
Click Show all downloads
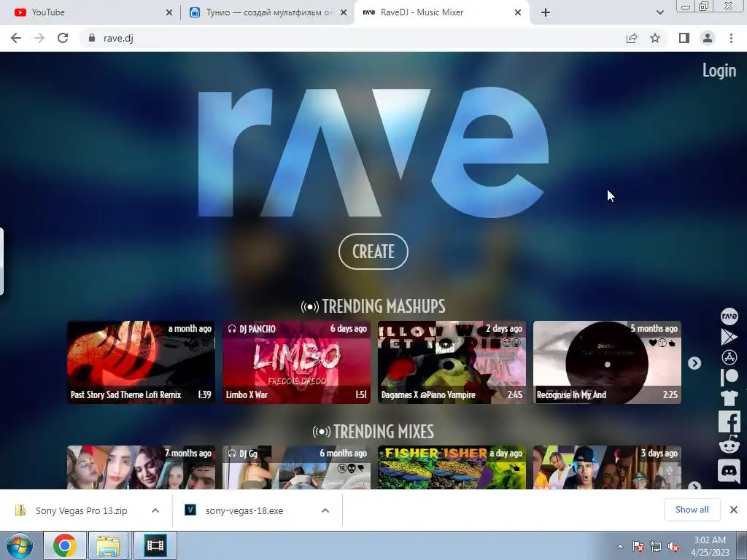coord(692,510)
